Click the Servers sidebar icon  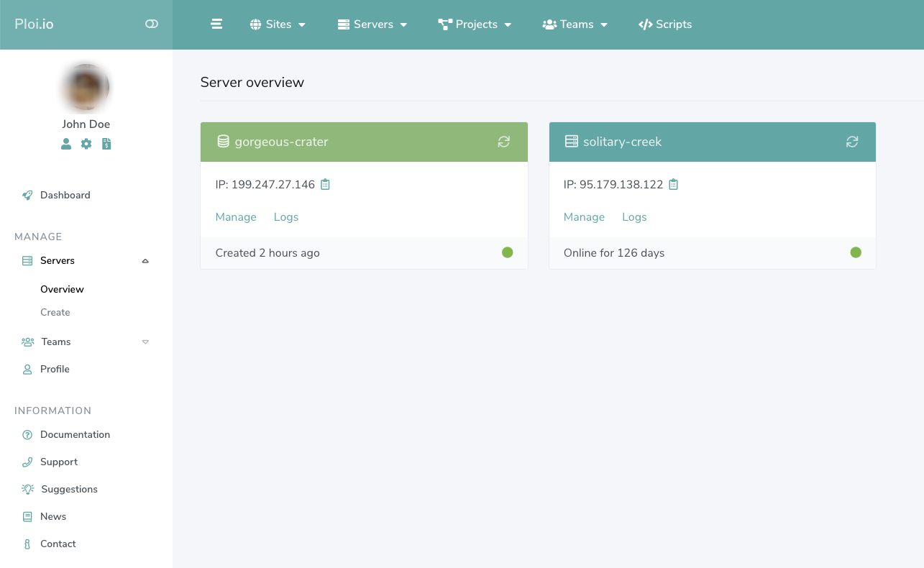27,261
